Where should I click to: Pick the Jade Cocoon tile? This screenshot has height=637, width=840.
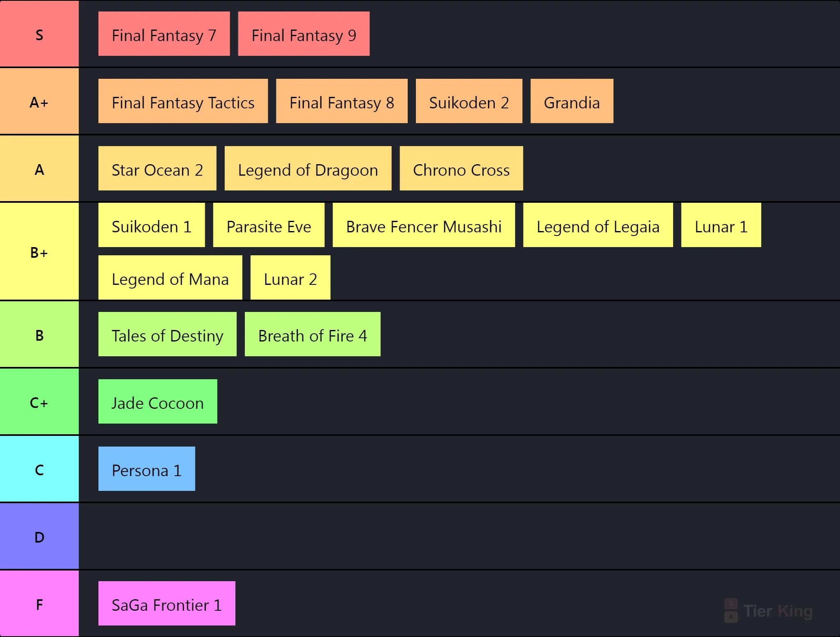click(158, 401)
